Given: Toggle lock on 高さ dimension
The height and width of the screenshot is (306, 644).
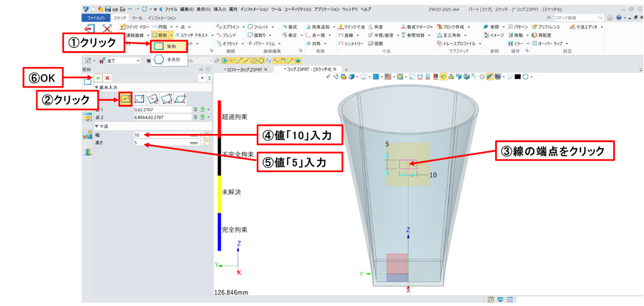Looking at the screenshot, I should pos(207,143).
